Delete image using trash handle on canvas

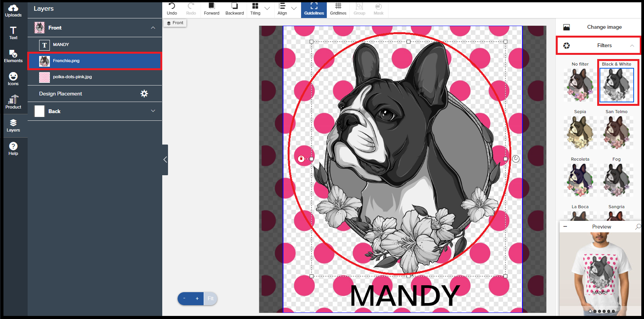coord(301,159)
